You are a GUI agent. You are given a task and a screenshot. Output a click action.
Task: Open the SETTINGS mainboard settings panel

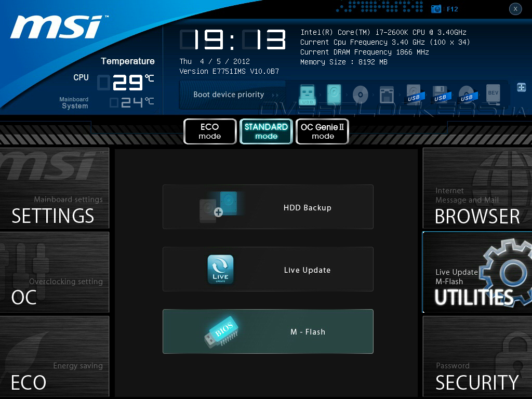point(54,188)
